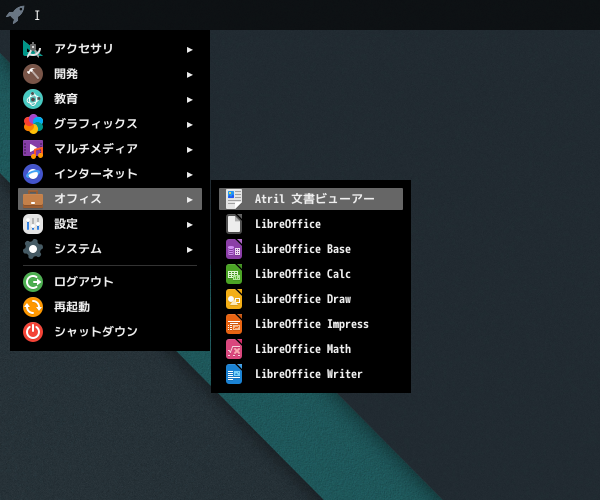Launch LibreOffice Base
Image resolution: width=600 pixels, height=500 pixels.
click(311, 249)
